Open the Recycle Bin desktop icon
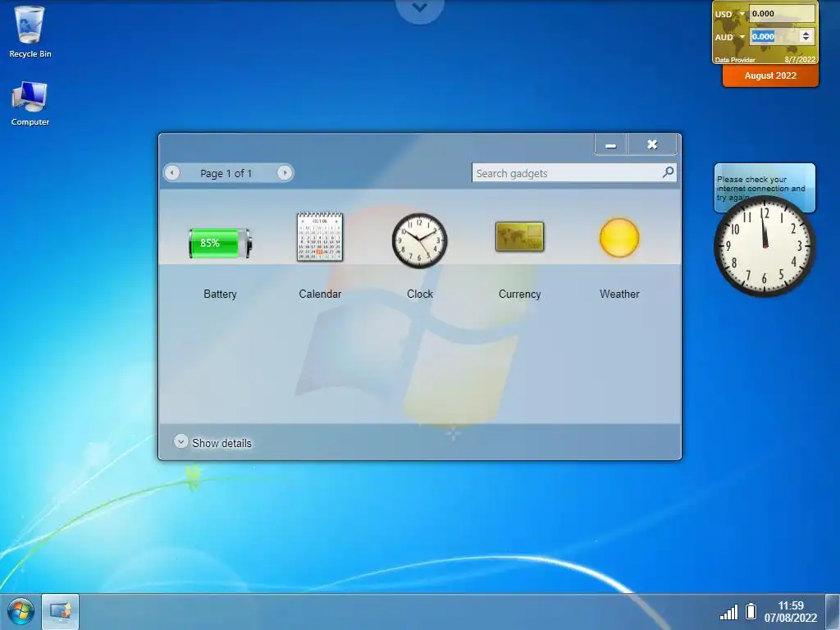Viewport: 840px width, 630px height. tap(30, 32)
